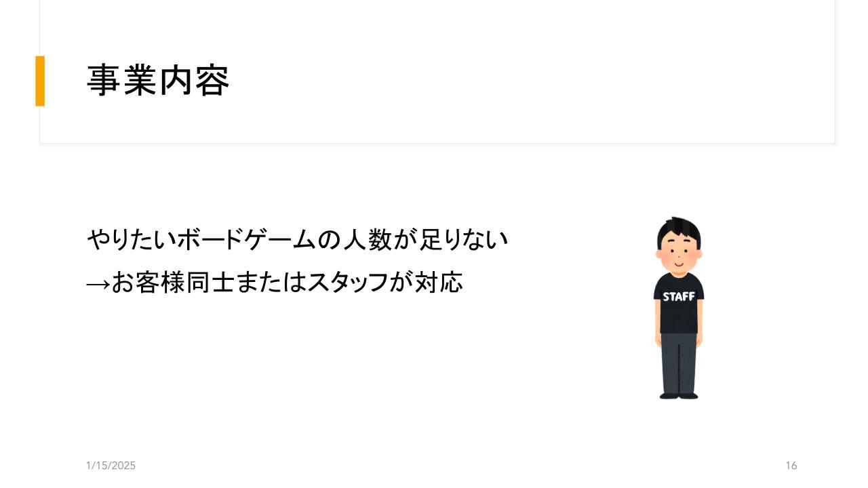Click the STAFF text on the black t-shirt

tap(679, 297)
